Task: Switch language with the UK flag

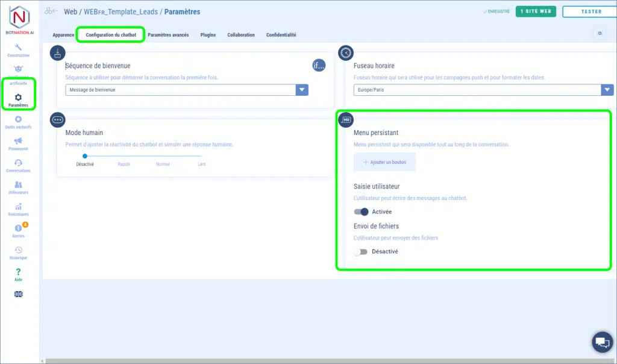Action: point(18,294)
